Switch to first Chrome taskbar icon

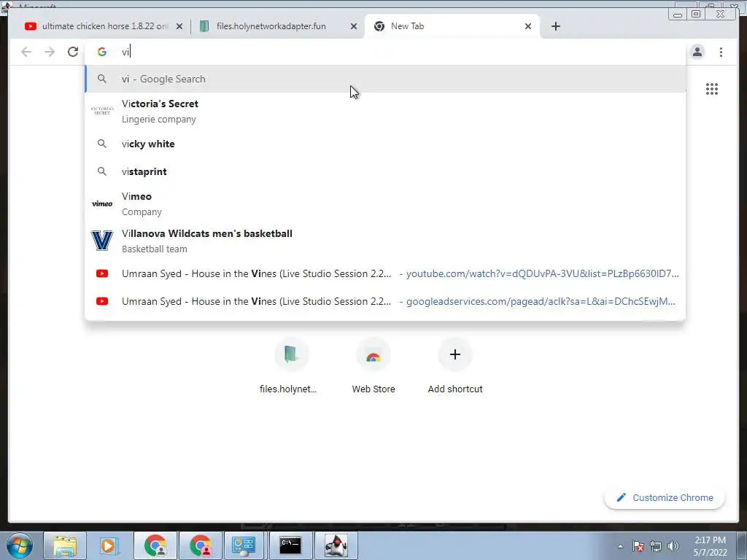click(155, 545)
